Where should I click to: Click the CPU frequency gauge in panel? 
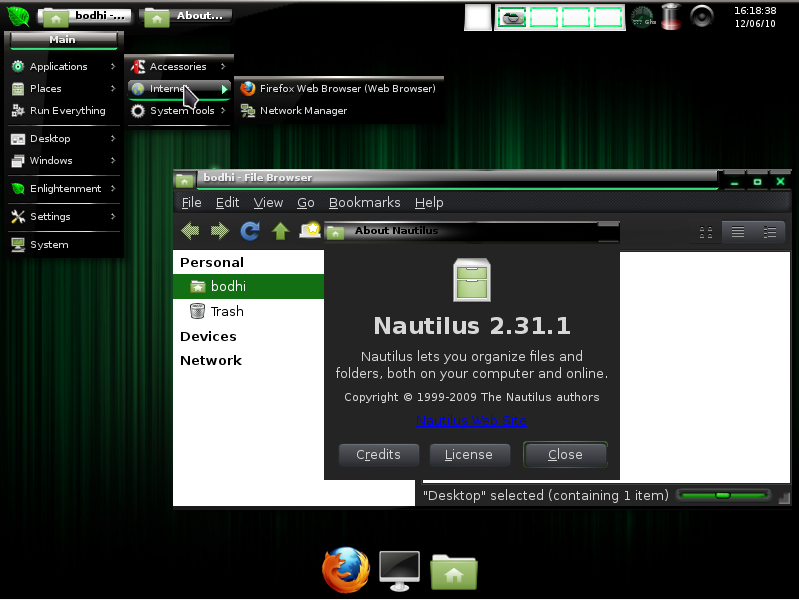pos(643,17)
